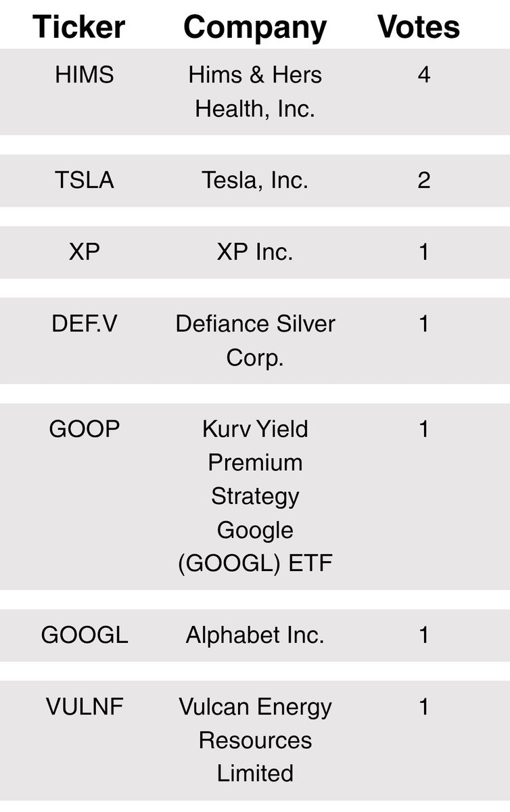
Task: Select the GOOP ticker cell
Action: [x=85, y=430]
